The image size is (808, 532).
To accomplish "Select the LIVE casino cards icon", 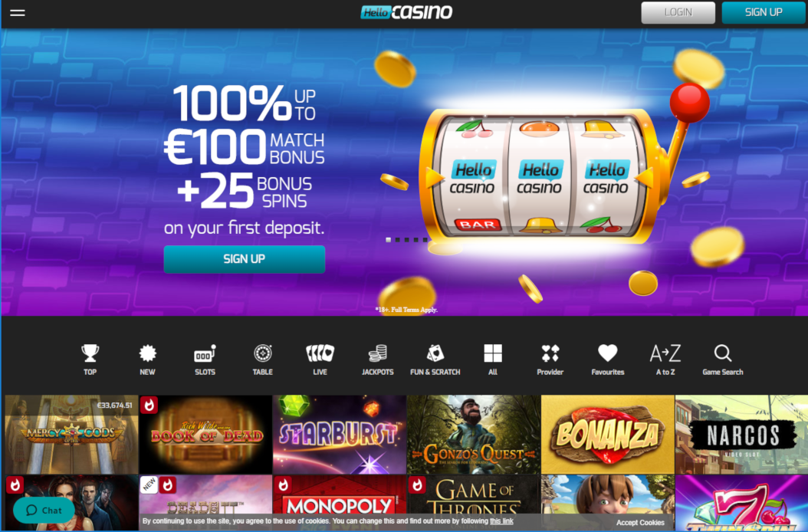I will pyautogui.click(x=320, y=360).
